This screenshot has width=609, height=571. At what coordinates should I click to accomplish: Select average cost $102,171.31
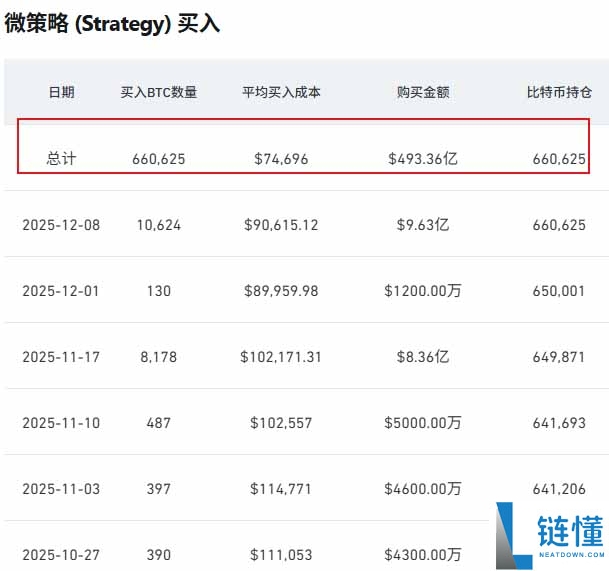tap(281, 357)
